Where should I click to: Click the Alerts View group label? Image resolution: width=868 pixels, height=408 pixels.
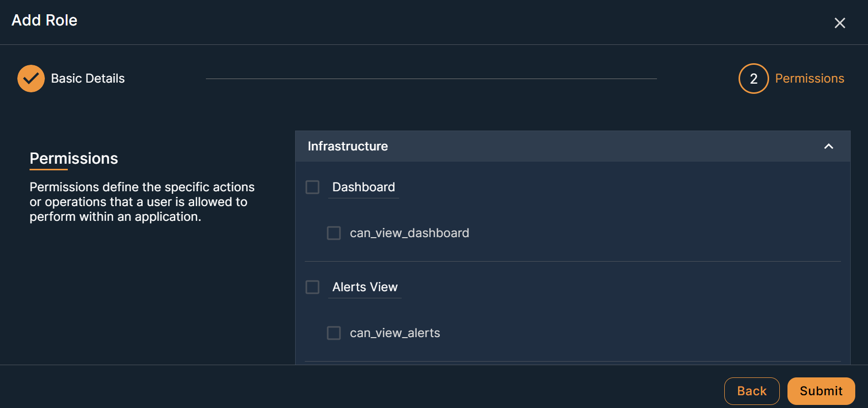[x=364, y=287]
